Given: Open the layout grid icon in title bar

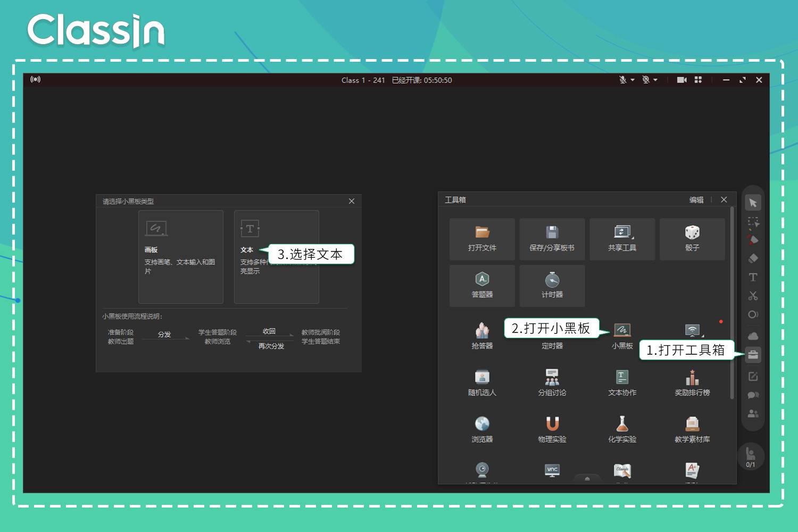Looking at the screenshot, I should click(698, 80).
